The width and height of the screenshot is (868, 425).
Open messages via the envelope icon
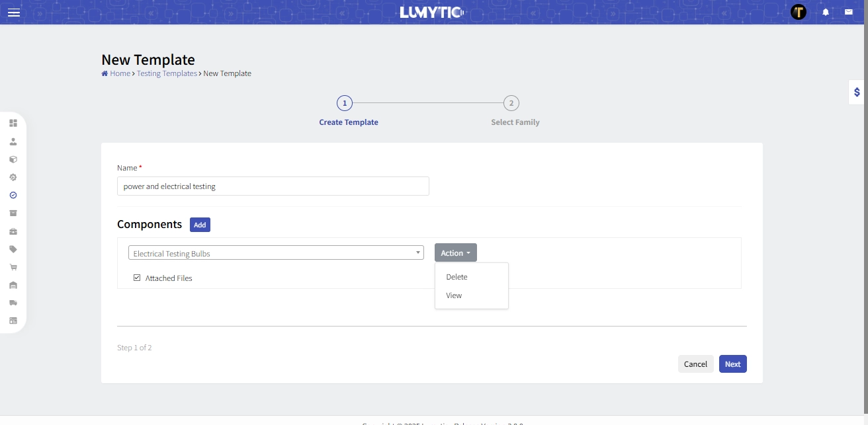pyautogui.click(x=849, y=11)
